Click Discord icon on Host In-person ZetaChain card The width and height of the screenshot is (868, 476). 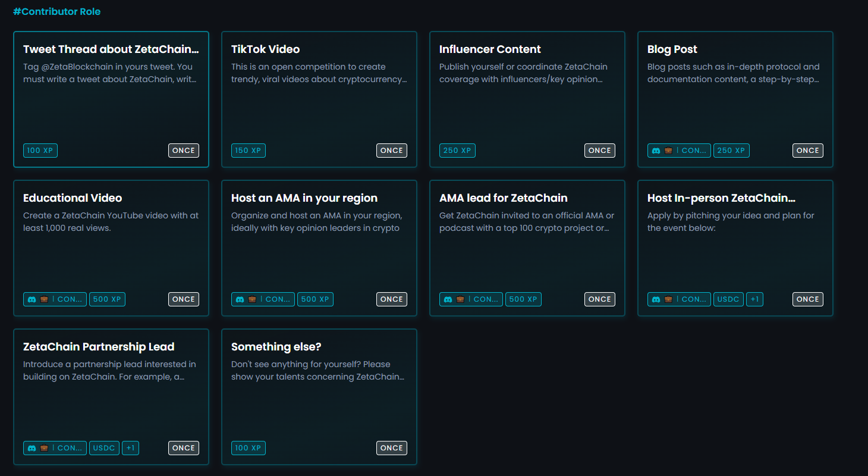click(x=656, y=299)
